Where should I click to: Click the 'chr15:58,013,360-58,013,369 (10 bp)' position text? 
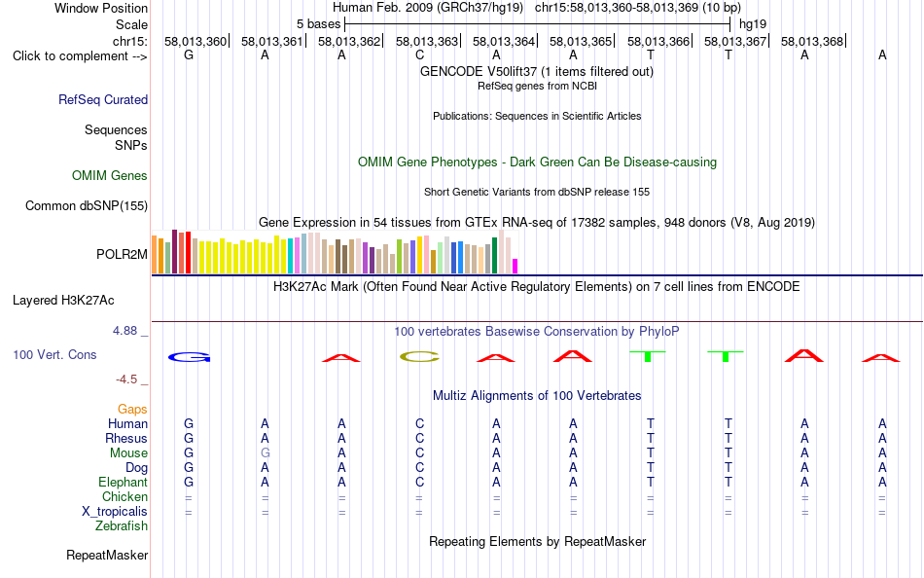(638, 8)
